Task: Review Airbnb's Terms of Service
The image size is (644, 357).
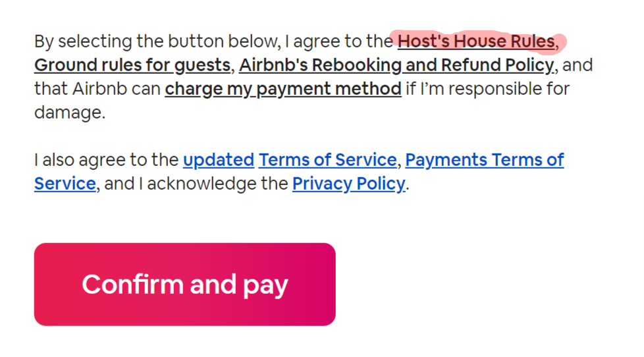Action: [x=327, y=160]
